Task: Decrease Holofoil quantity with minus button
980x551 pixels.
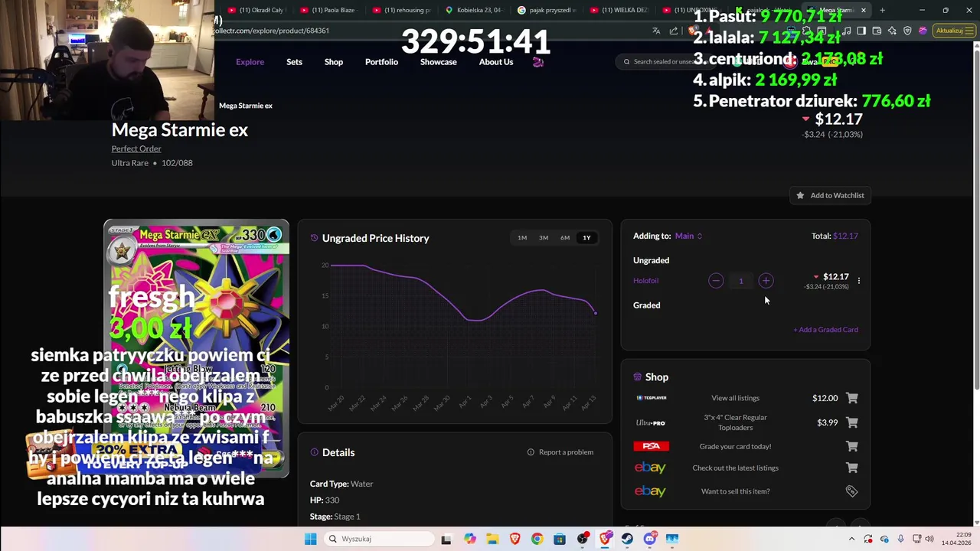Action: tap(716, 281)
